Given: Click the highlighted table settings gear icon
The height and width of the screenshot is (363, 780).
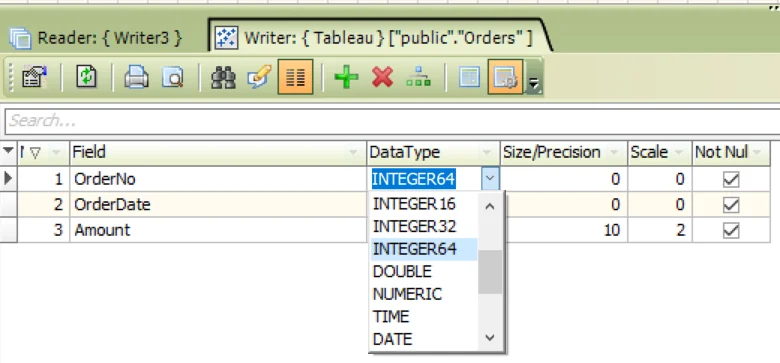Looking at the screenshot, I should (x=505, y=77).
